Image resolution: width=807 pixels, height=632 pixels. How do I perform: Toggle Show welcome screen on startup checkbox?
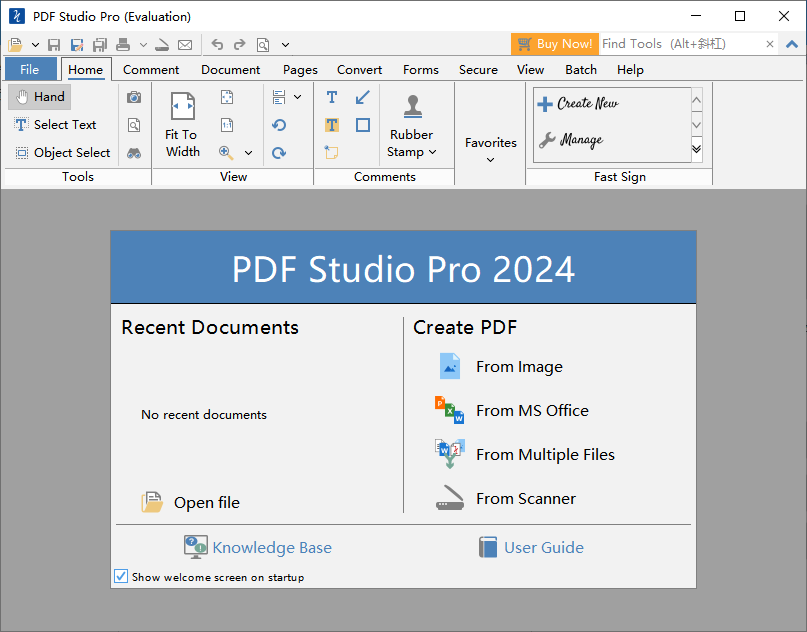click(121, 576)
